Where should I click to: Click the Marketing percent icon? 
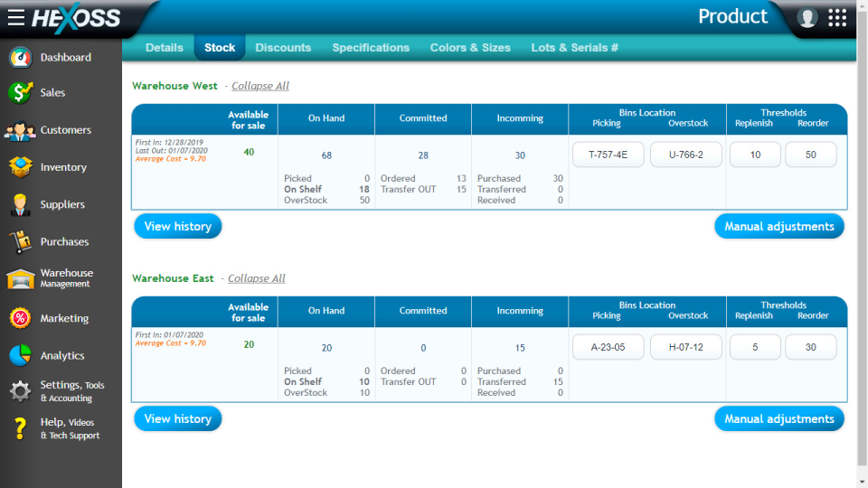[21, 319]
